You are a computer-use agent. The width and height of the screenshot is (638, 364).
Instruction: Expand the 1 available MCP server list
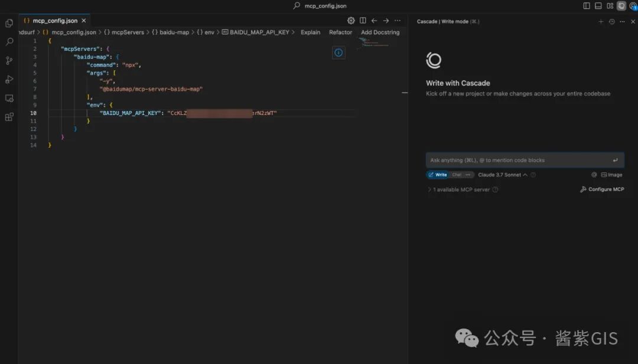(x=458, y=189)
